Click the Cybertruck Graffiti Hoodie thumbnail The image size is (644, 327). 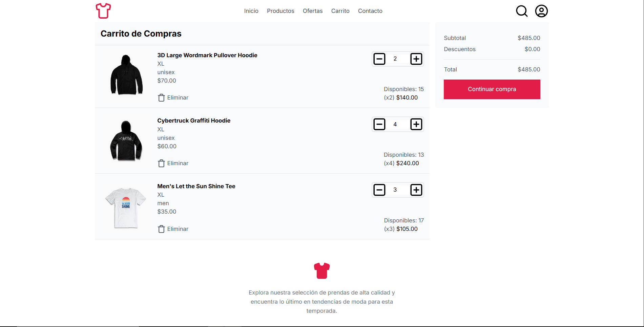coord(126,140)
